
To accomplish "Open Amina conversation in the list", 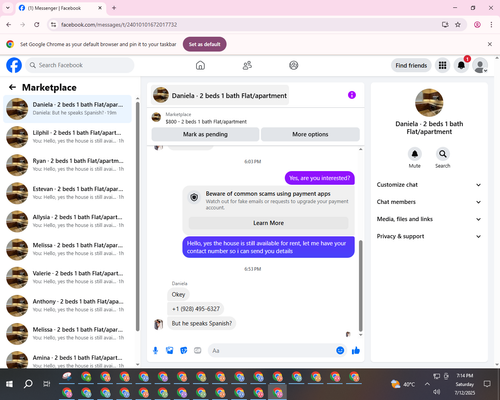I will pyautogui.click(x=68, y=360).
